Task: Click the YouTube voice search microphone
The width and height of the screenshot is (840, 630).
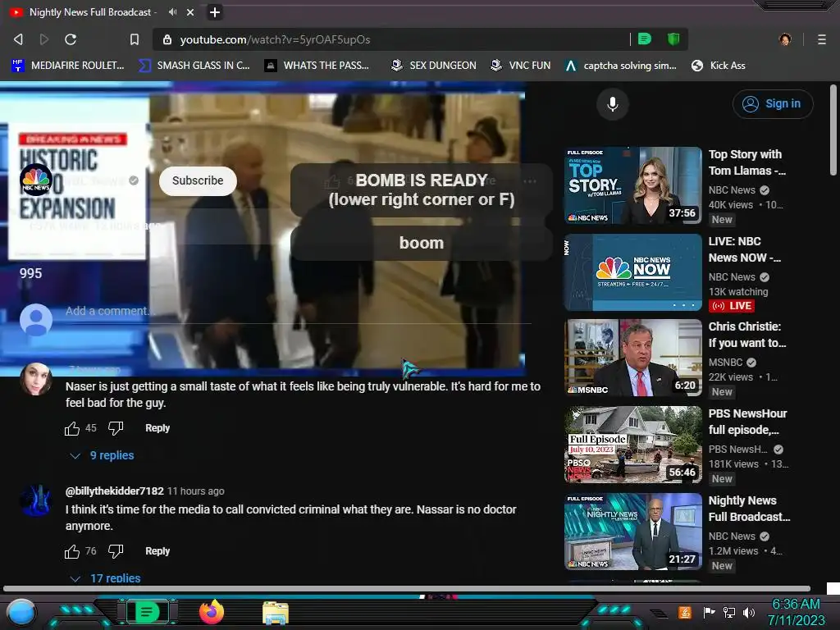Action: [613, 104]
